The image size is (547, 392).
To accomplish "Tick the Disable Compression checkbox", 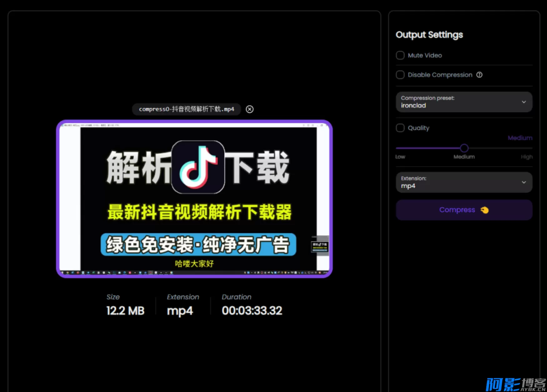I will point(400,75).
